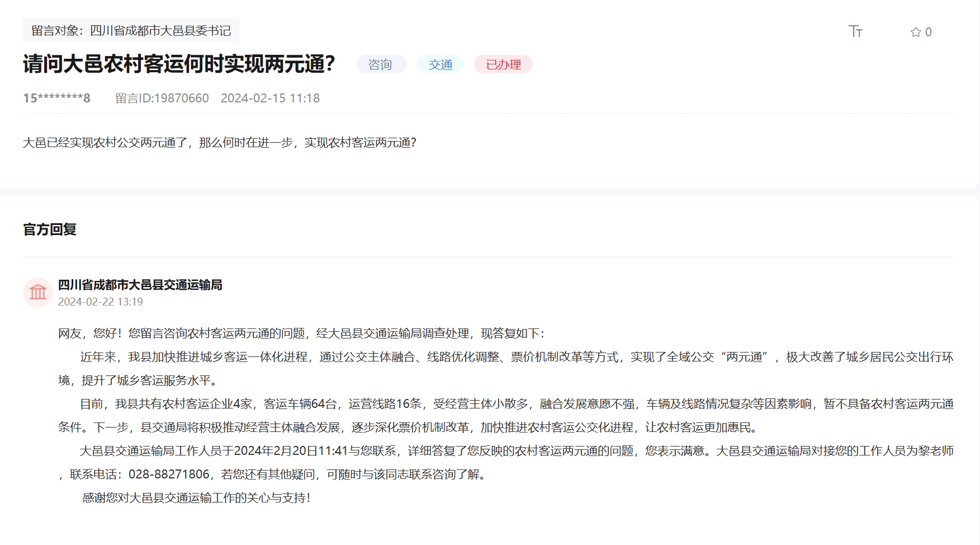Select the 咨询 category tag

(381, 64)
